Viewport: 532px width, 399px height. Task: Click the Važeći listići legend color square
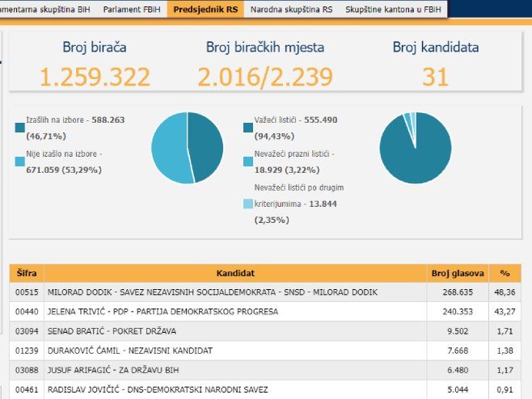pos(248,128)
